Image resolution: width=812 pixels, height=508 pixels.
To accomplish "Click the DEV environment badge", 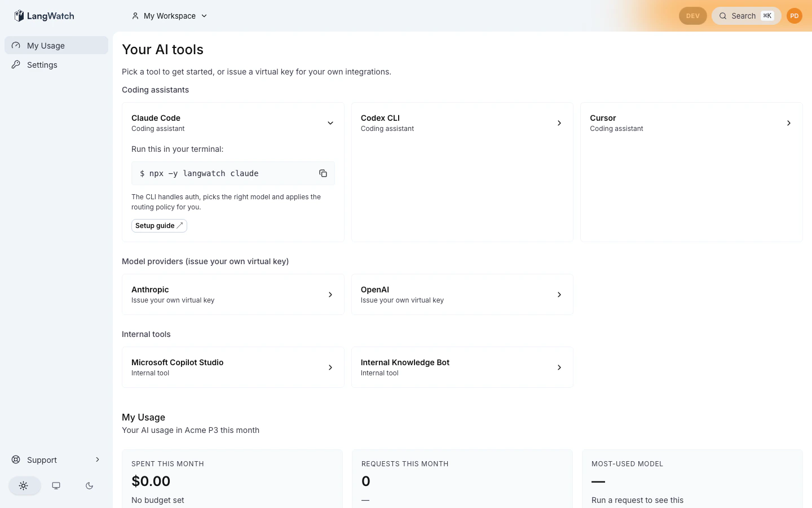I will coord(693,16).
